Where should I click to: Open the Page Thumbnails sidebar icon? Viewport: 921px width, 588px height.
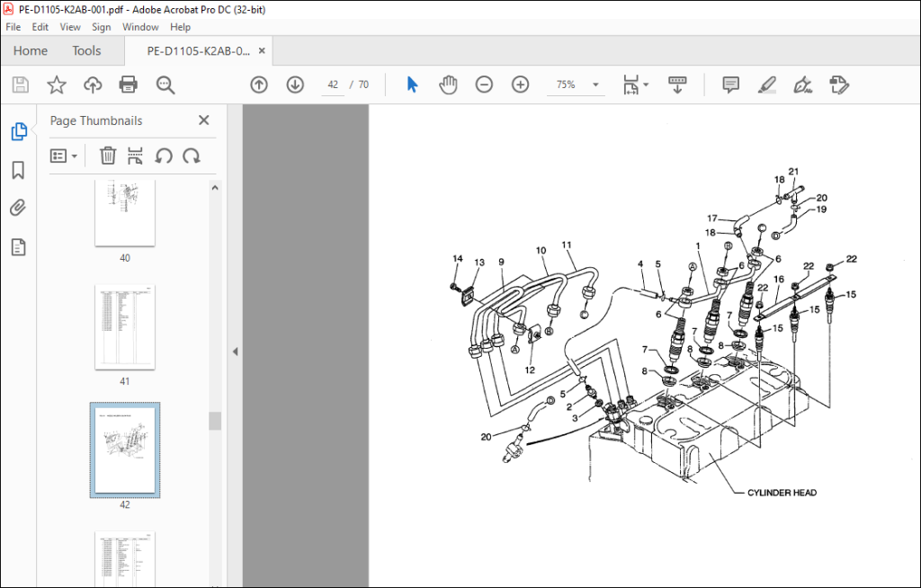(19, 131)
